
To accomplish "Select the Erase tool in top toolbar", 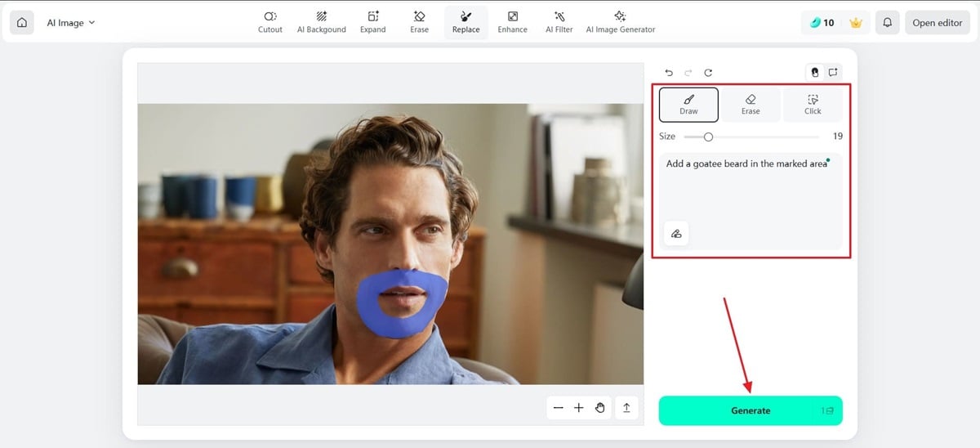I will 420,23.
